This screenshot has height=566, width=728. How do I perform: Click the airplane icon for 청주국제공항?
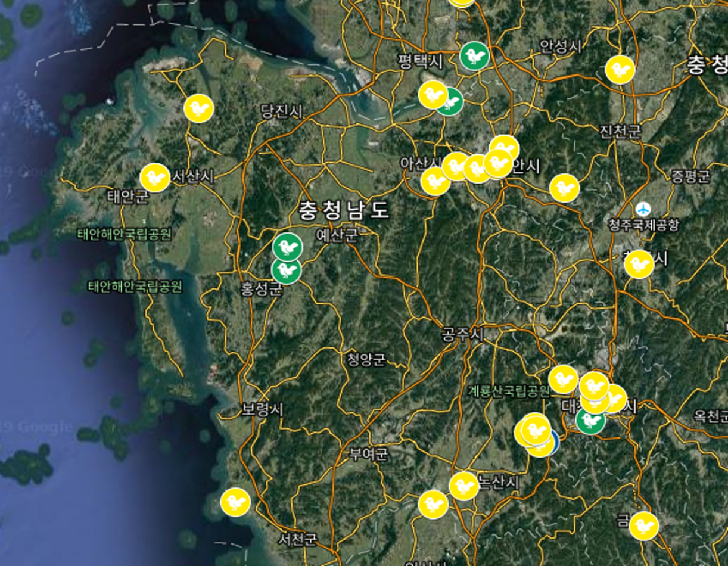click(x=643, y=209)
